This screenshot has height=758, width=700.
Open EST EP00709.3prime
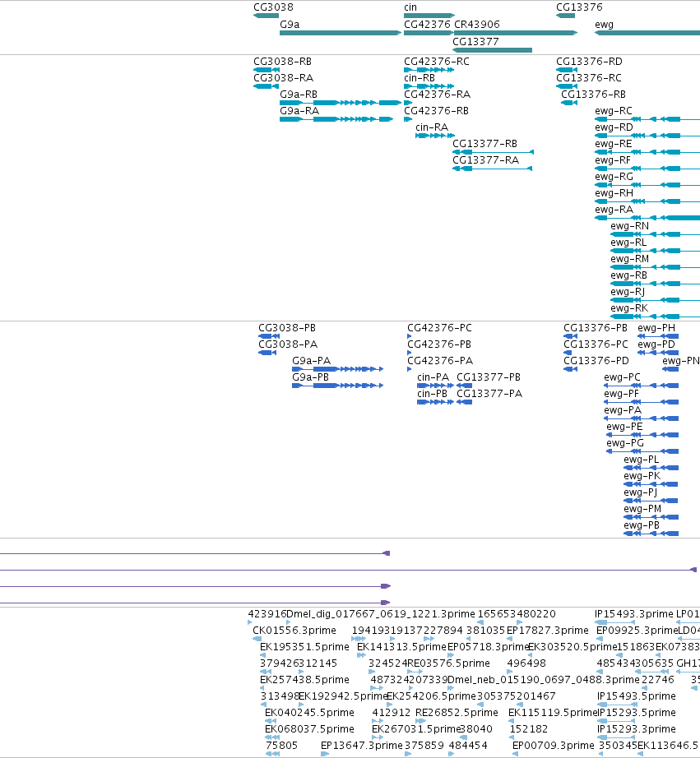pos(554,746)
